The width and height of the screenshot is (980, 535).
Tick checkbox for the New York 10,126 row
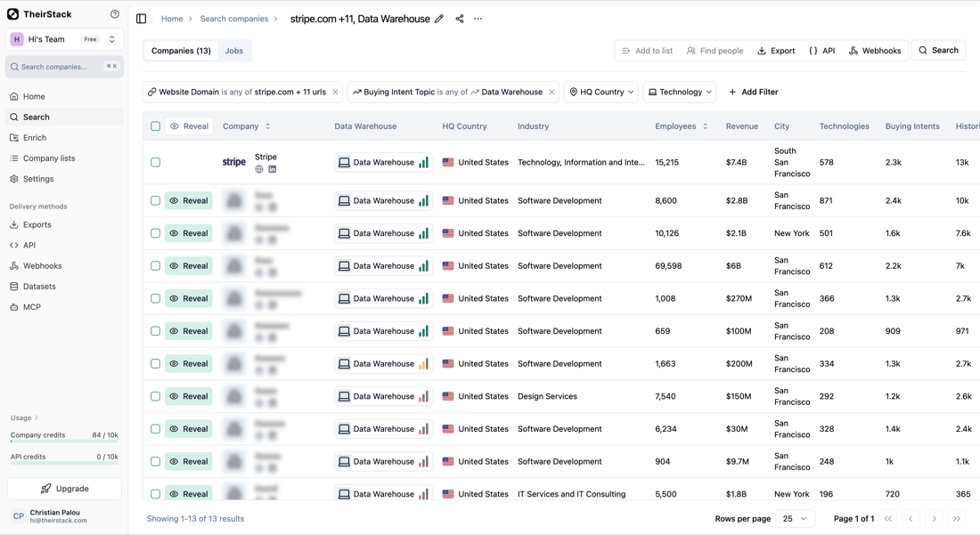156,233
